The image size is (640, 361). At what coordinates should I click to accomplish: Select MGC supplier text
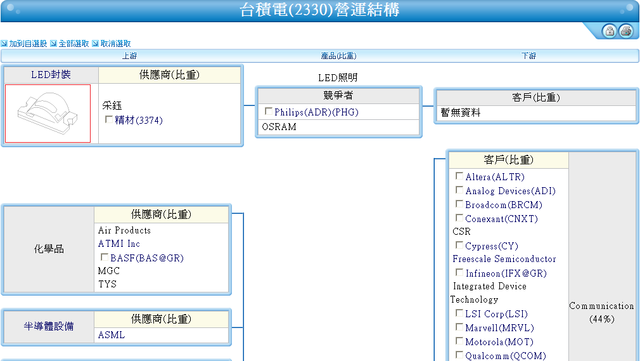point(109,271)
